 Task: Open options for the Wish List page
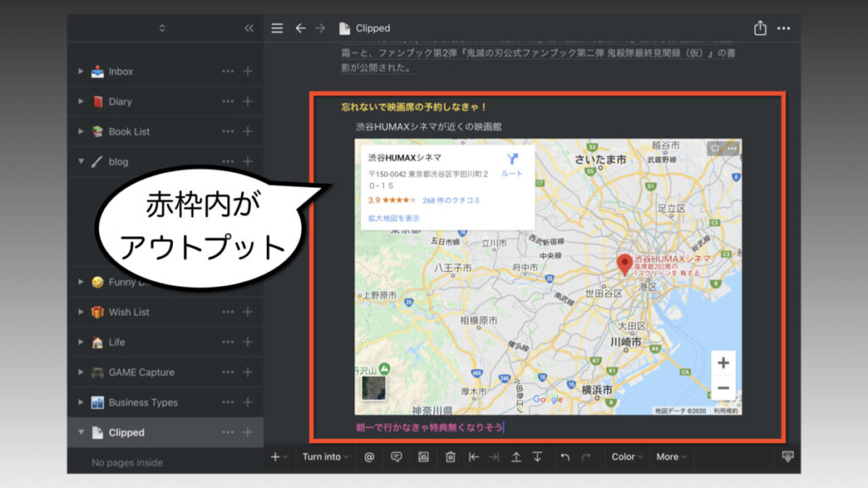pyautogui.click(x=227, y=312)
